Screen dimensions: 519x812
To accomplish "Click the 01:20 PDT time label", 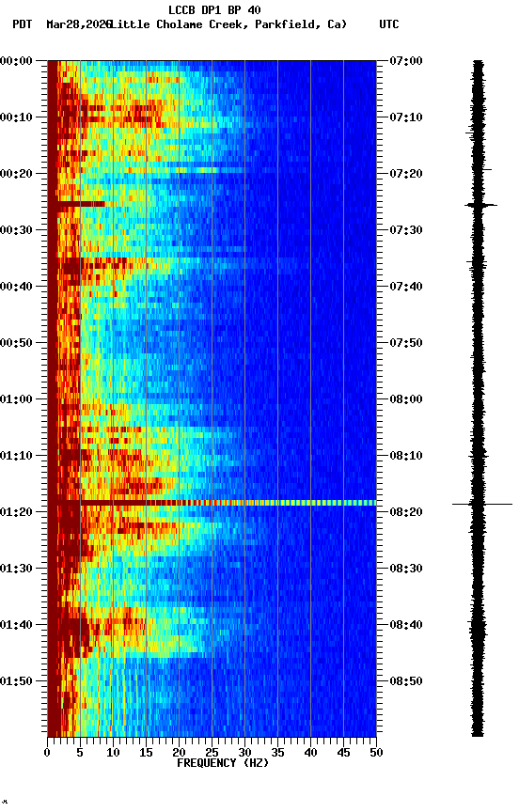I will coord(16,512).
